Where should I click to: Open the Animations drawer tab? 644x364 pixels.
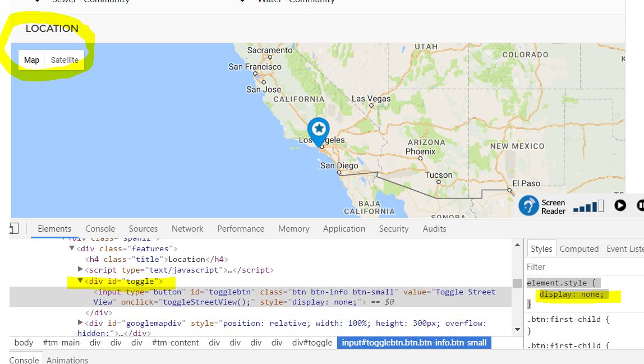[x=67, y=360]
